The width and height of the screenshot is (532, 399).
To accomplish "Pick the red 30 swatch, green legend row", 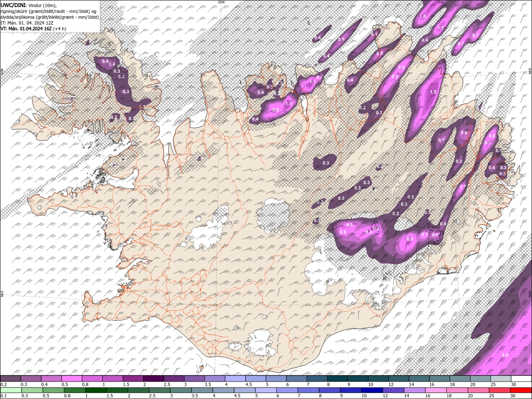I will pyautogui.click(x=520, y=390).
